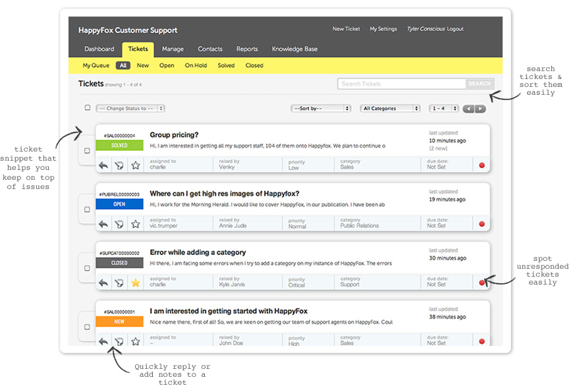Click ticket ID #SAL00000001
Screen dimensions: 581x392
[119, 312]
